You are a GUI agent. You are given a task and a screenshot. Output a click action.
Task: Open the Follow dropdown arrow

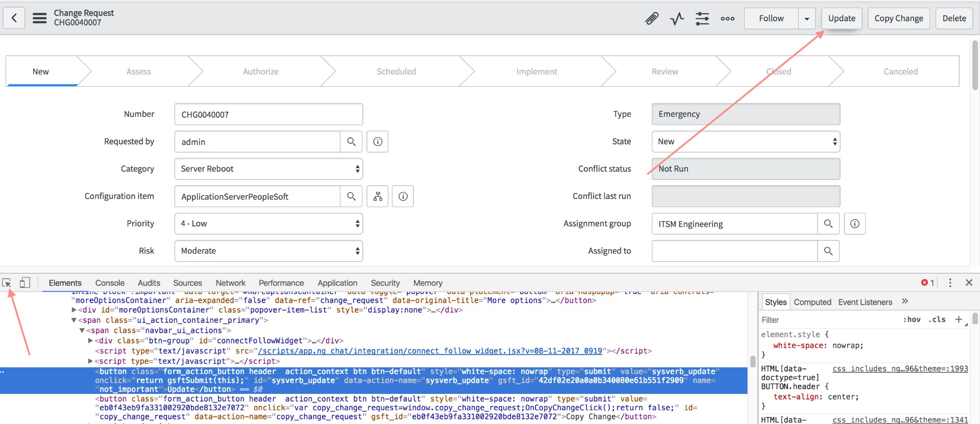click(x=806, y=19)
